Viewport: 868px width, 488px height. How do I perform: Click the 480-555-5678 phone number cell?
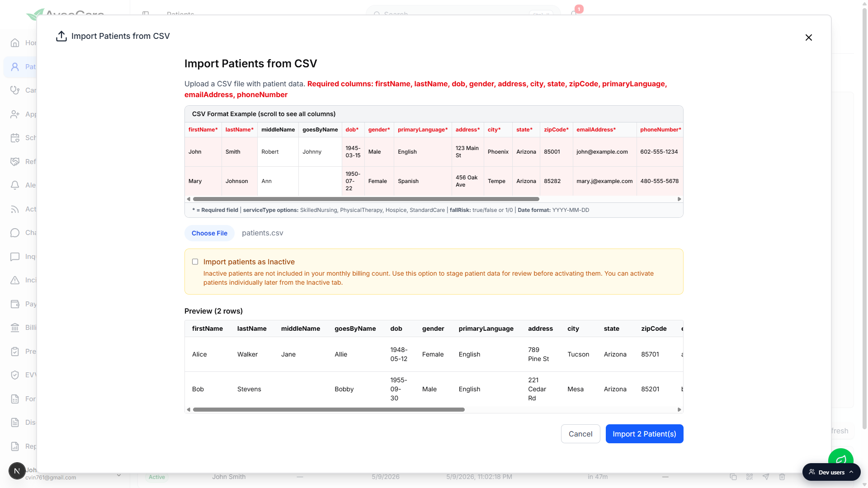tap(659, 181)
